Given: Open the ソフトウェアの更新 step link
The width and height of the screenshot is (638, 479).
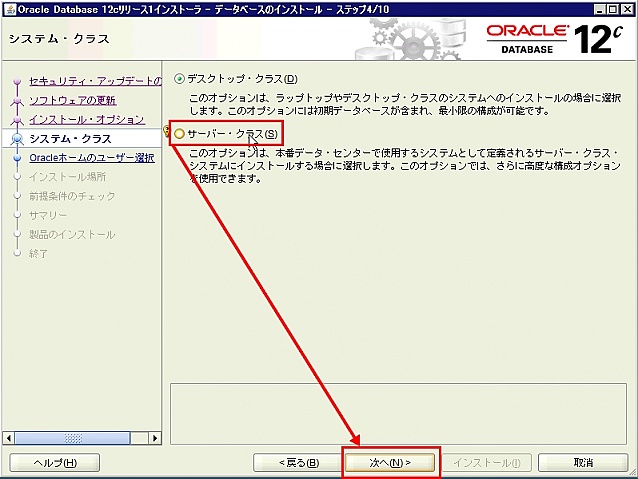Looking at the screenshot, I should [72, 100].
